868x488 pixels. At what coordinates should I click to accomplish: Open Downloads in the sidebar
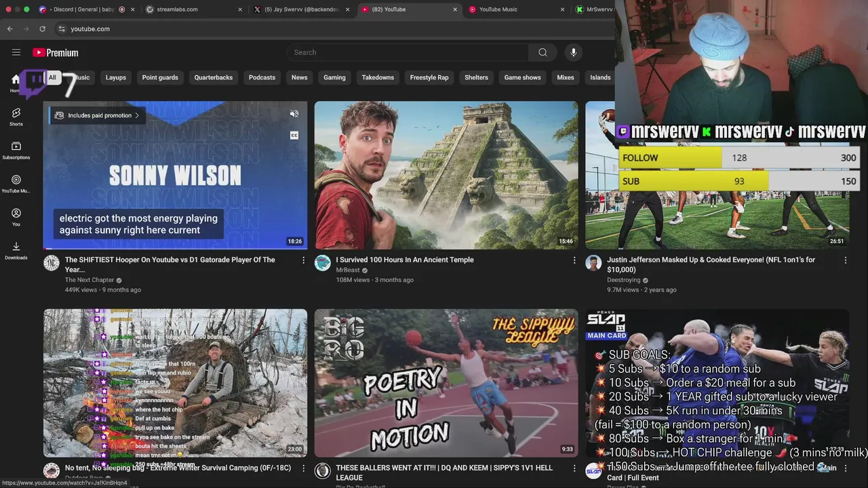(x=16, y=250)
